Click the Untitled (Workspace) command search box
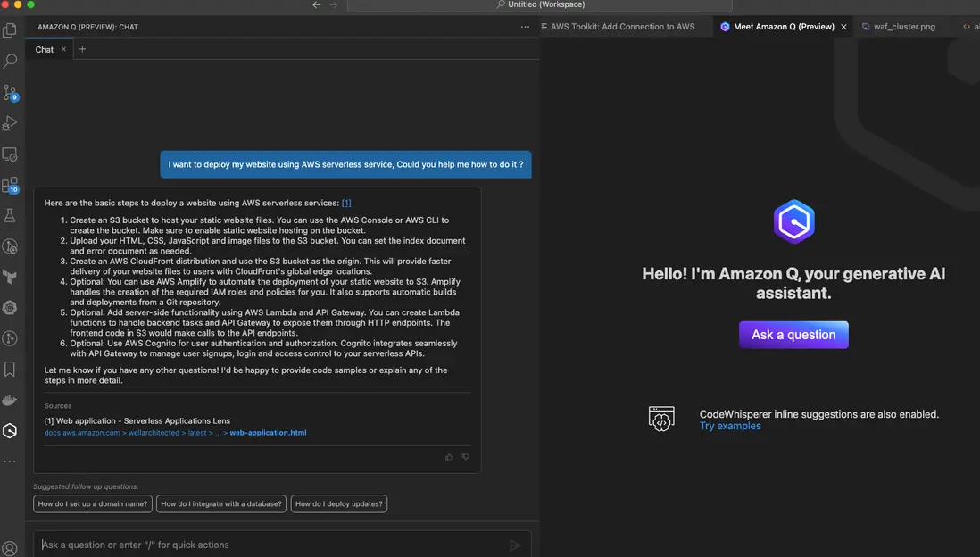The height and width of the screenshot is (557, 980). [x=540, y=5]
